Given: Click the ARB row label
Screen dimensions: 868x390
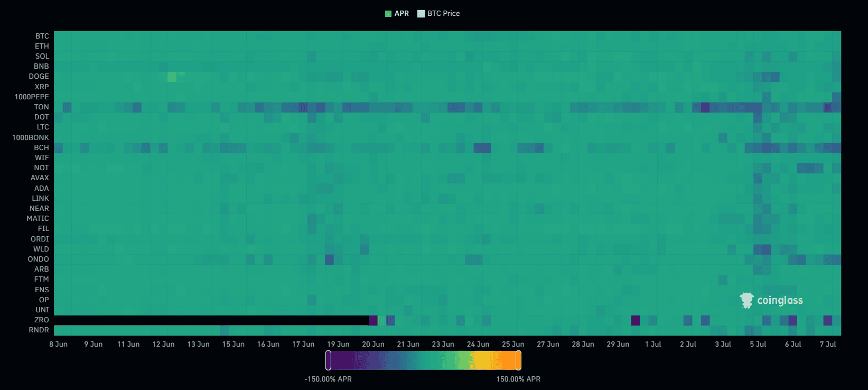Looking at the screenshot, I should (x=42, y=269).
